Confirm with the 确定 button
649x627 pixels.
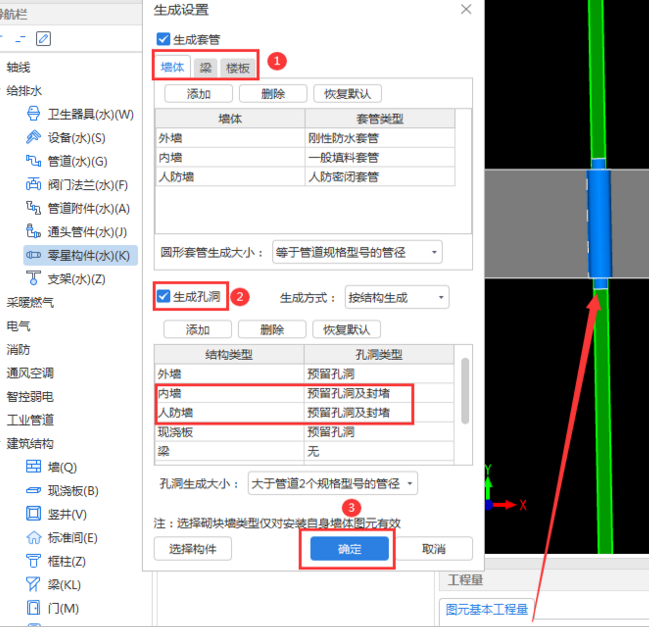pos(349,549)
